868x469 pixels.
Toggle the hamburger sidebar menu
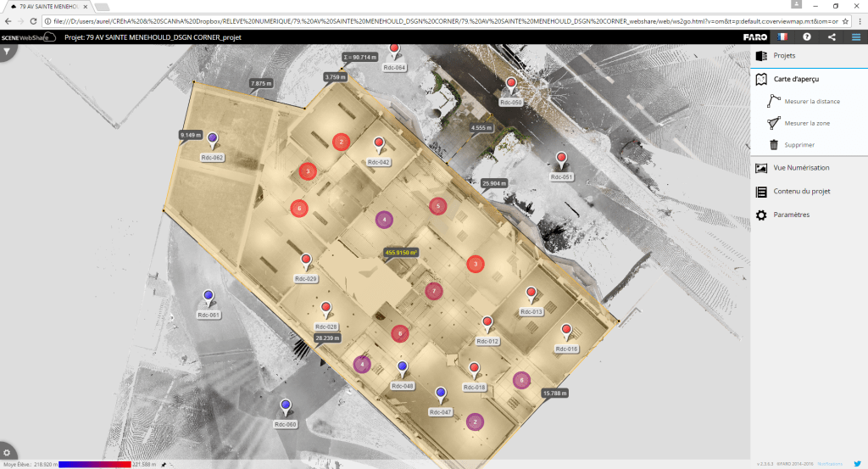856,37
